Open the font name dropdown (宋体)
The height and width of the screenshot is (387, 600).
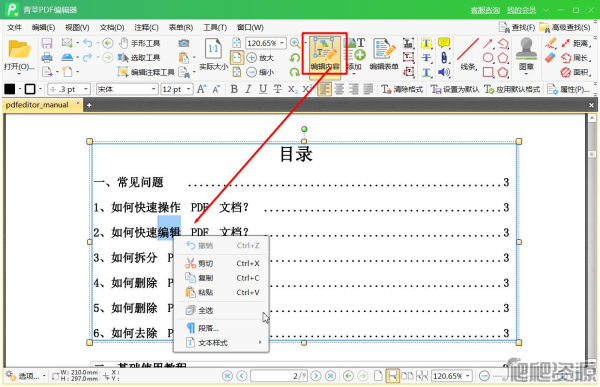coord(153,89)
